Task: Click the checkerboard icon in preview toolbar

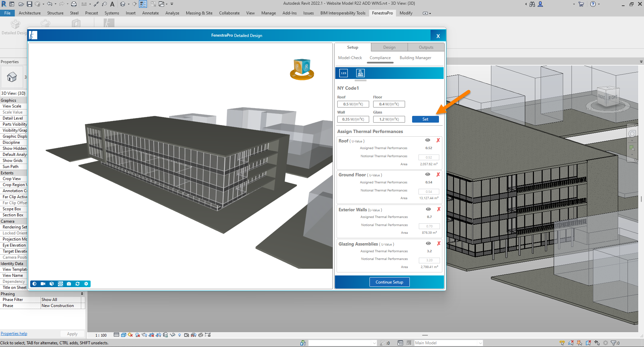Action: tap(60, 284)
